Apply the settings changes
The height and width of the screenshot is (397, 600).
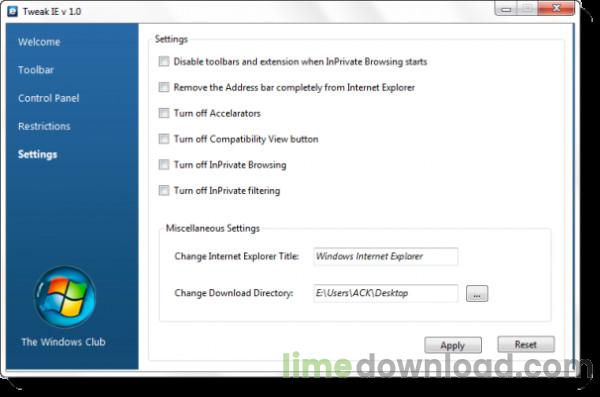[x=453, y=345]
